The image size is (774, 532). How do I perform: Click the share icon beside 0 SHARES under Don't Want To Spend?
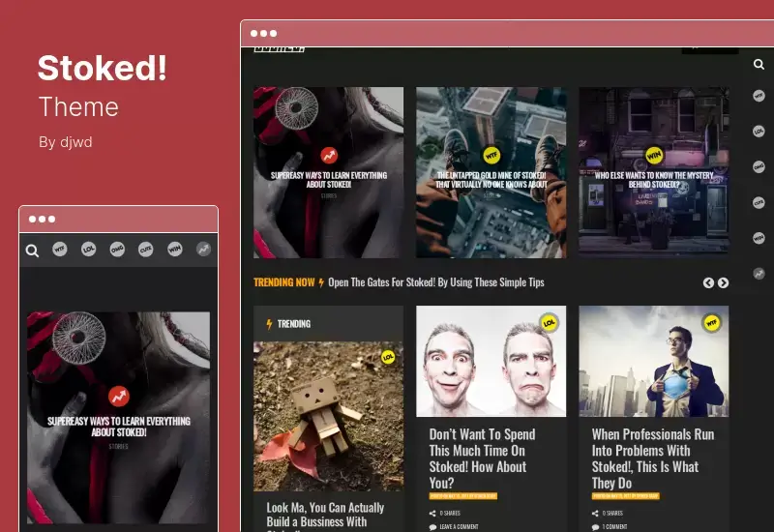pos(432,514)
